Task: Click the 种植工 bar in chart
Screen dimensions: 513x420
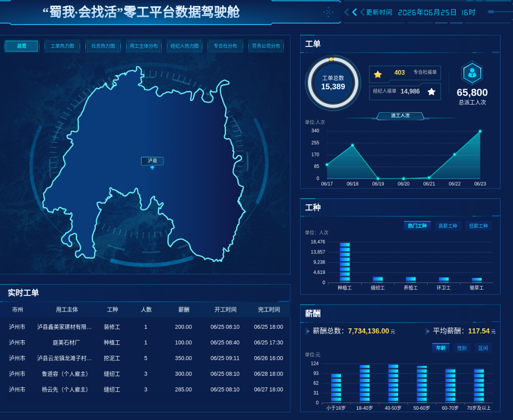Action: pos(345,262)
